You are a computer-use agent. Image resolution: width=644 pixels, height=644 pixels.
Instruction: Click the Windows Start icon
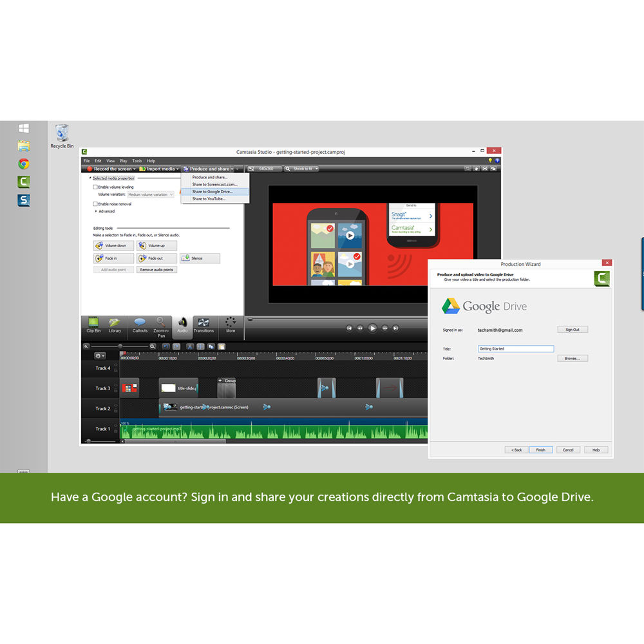[24, 128]
